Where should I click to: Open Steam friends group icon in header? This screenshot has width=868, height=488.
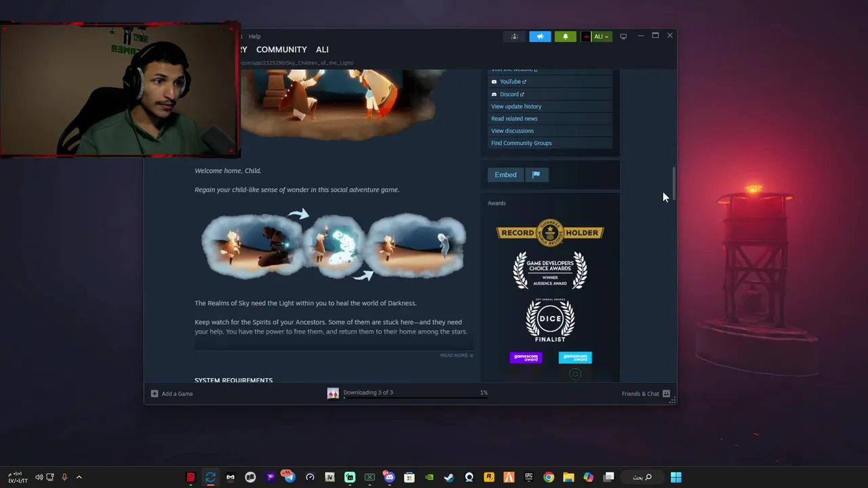click(x=514, y=37)
